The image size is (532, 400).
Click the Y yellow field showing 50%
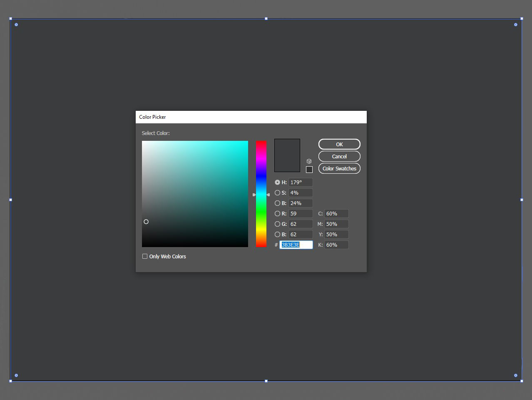(336, 235)
